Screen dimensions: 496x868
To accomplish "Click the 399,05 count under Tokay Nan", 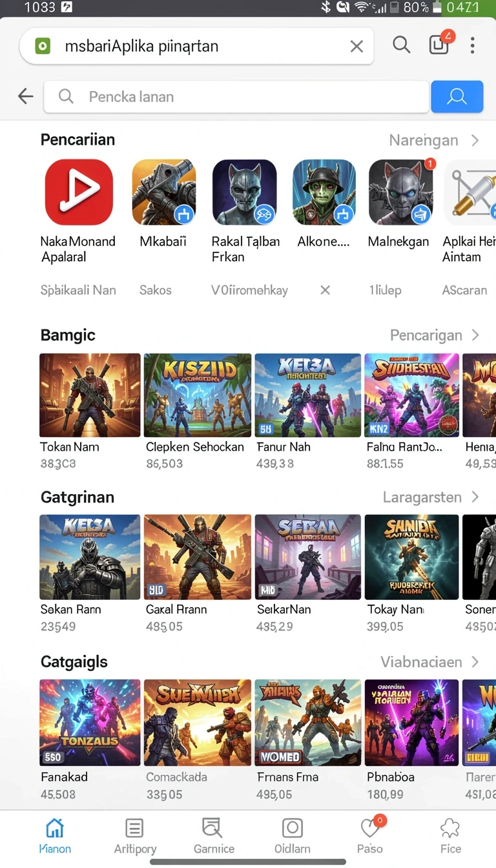I will coord(385,625).
